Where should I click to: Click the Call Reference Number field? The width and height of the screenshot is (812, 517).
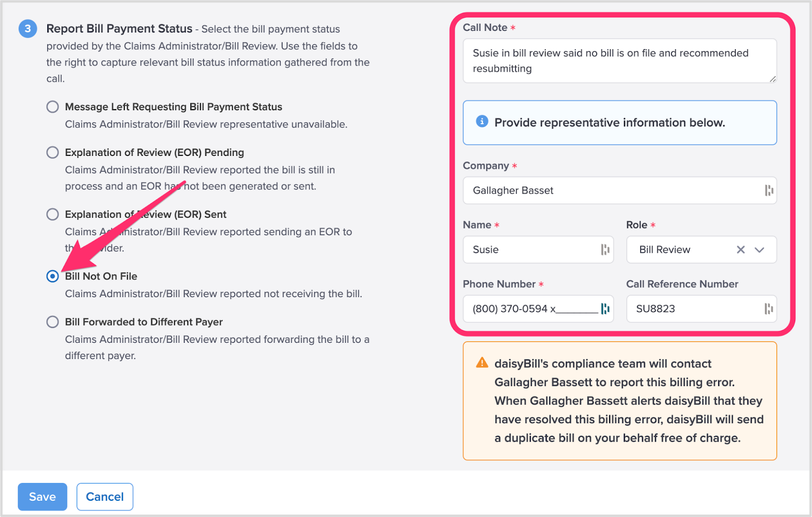(x=701, y=309)
